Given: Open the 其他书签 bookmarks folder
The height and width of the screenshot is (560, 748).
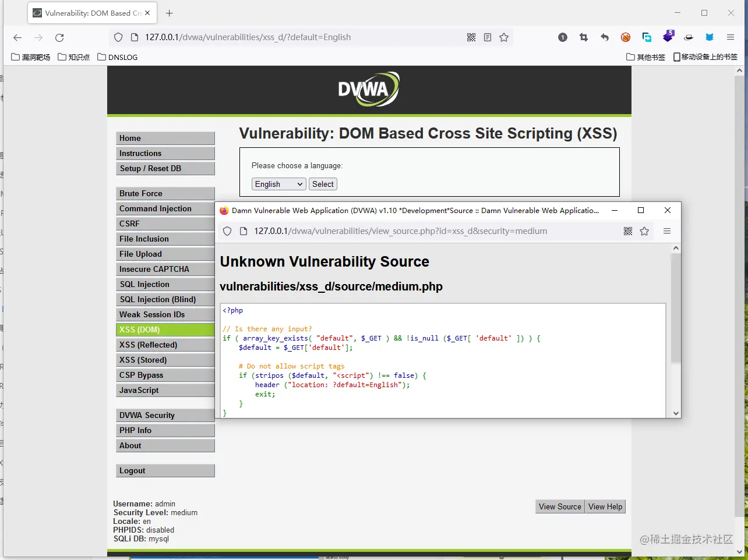Looking at the screenshot, I should coord(645,57).
